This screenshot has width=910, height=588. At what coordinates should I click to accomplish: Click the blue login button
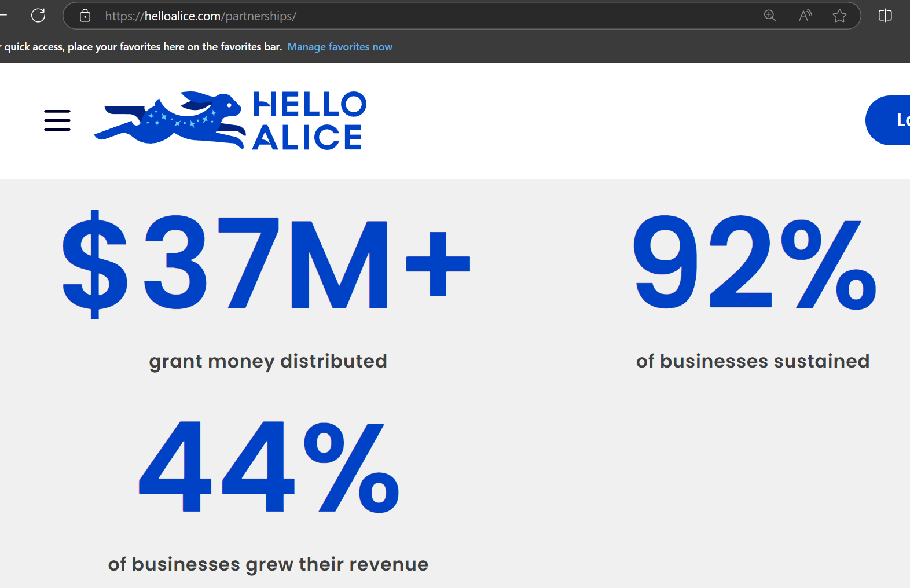pos(889,120)
